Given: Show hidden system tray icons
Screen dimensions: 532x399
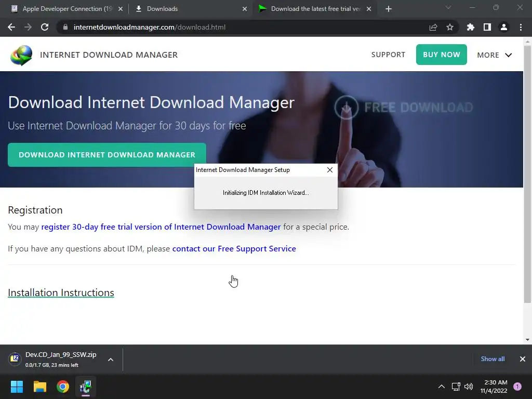Looking at the screenshot, I should pyautogui.click(x=442, y=387).
